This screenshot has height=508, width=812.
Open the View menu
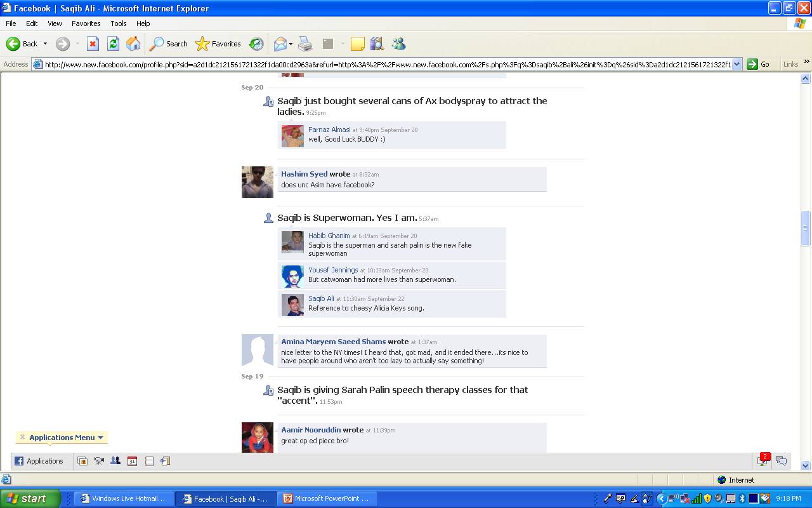pos(55,23)
